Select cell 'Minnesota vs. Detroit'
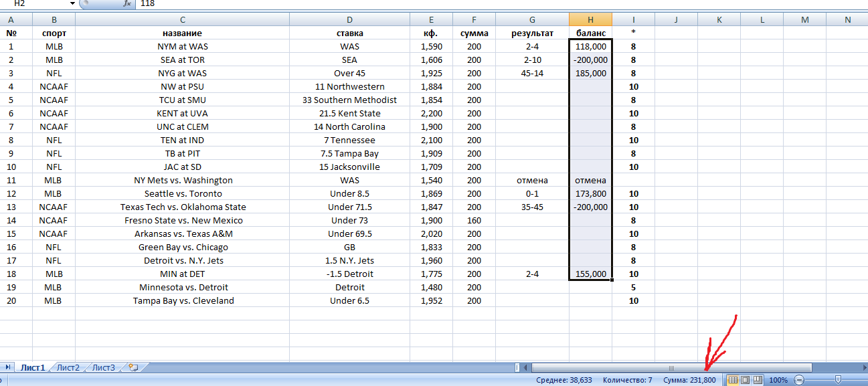The height and width of the screenshot is (386, 868). tap(182, 287)
